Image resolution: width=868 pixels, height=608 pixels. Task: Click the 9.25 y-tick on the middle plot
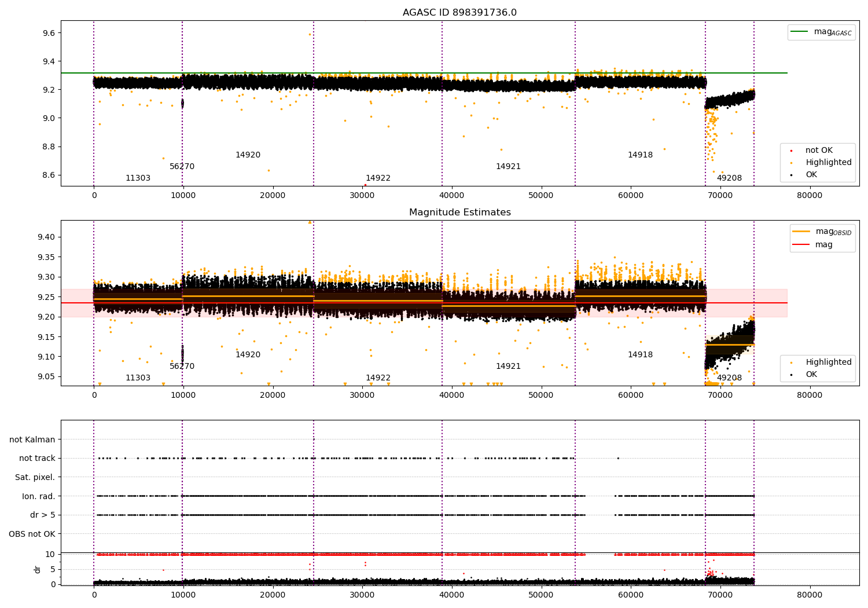[x=46, y=297]
